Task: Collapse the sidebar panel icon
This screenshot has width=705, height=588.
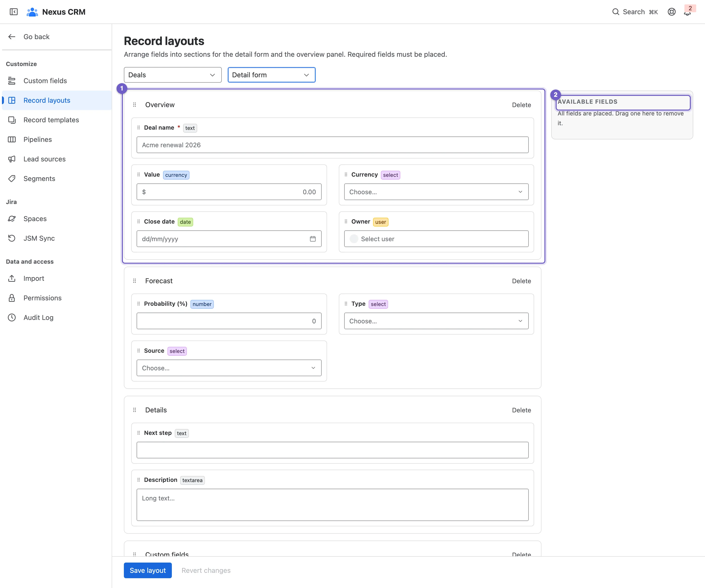Action: 14,12
